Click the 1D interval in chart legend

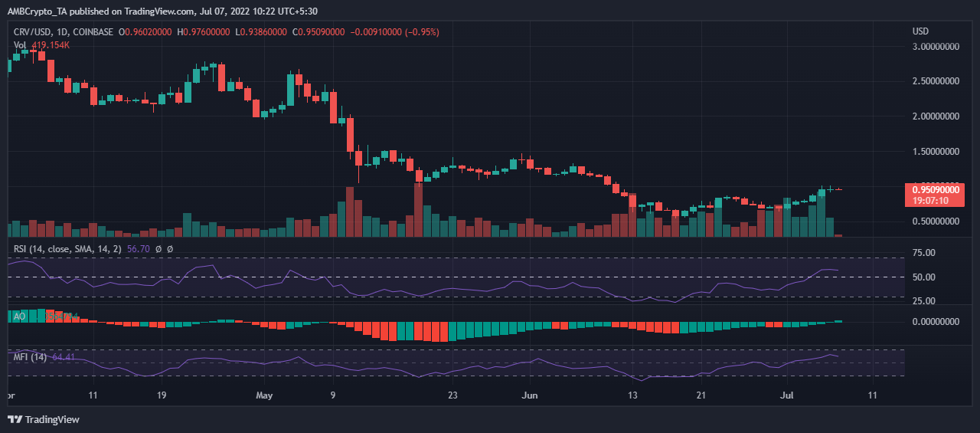pos(79,32)
